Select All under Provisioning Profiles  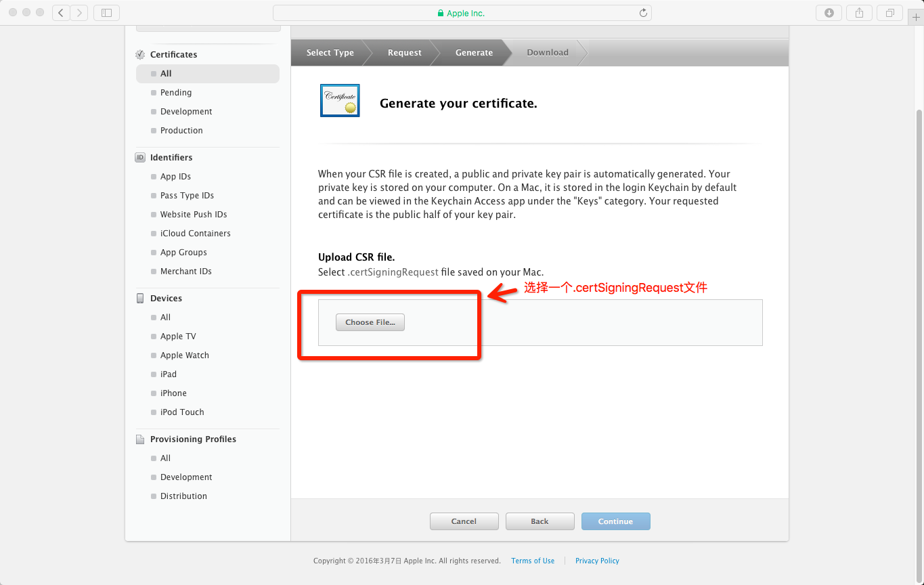165,458
